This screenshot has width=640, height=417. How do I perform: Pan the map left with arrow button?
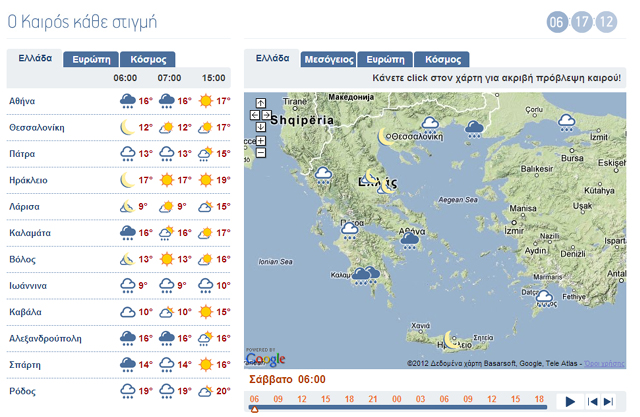coord(255,115)
